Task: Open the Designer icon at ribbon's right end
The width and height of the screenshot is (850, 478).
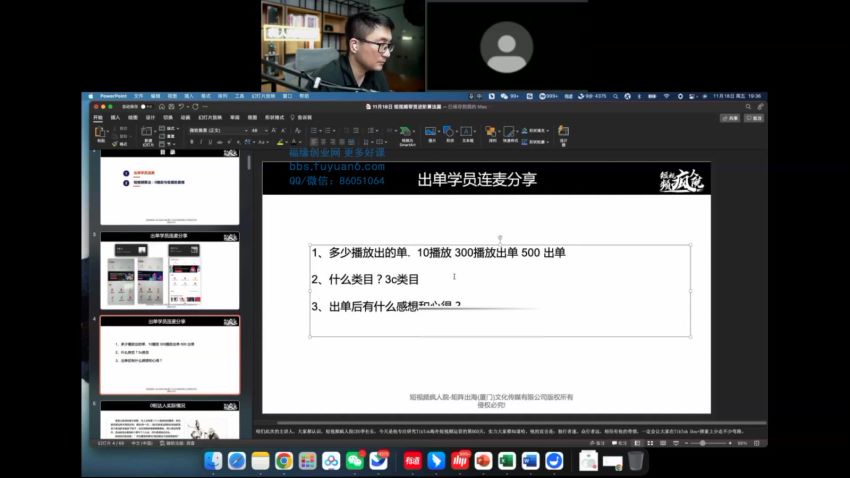Action: (x=563, y=132)
